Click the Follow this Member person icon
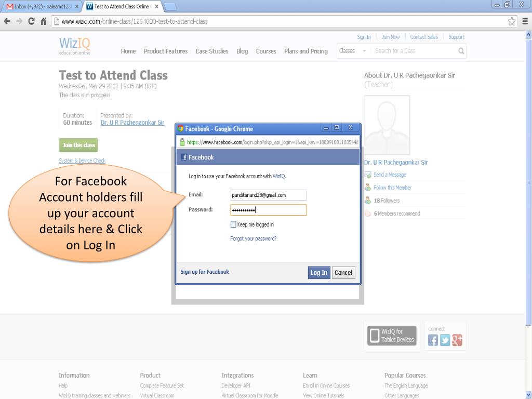 coord(368,187)
